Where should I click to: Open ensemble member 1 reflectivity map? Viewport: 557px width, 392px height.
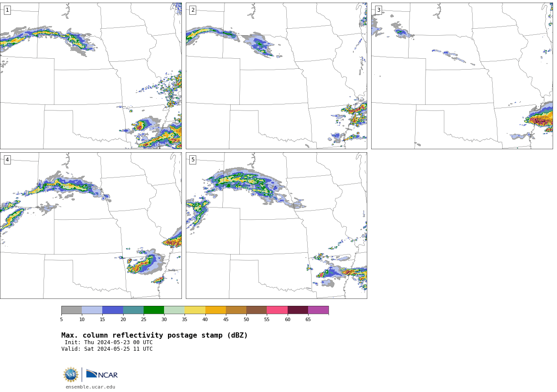tap(91, 76)
